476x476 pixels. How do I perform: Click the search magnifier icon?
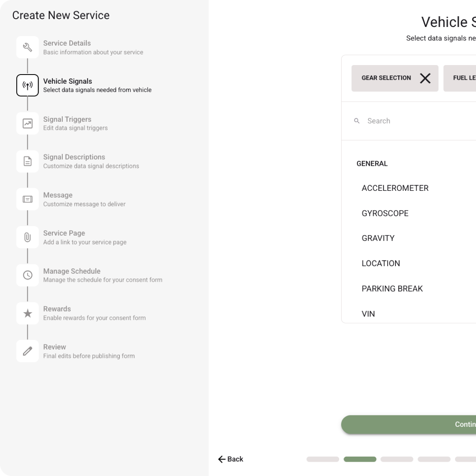[x=357, y=121]
